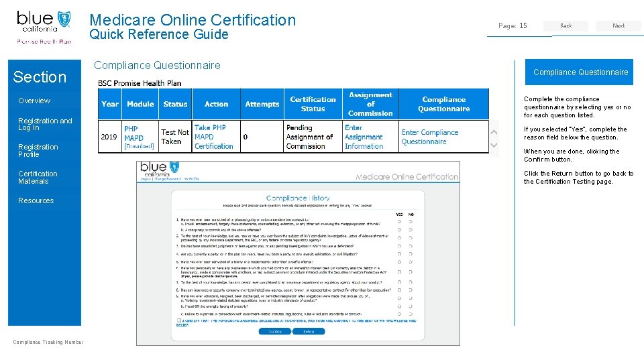Click the embedded Compliance History screenshot thumbnail
The width and height of the screenshot is (644, 362).
pos(298,253)
